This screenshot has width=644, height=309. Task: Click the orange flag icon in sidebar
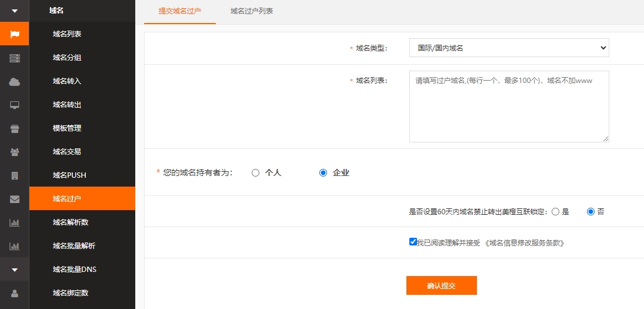[x=15, y=34]
